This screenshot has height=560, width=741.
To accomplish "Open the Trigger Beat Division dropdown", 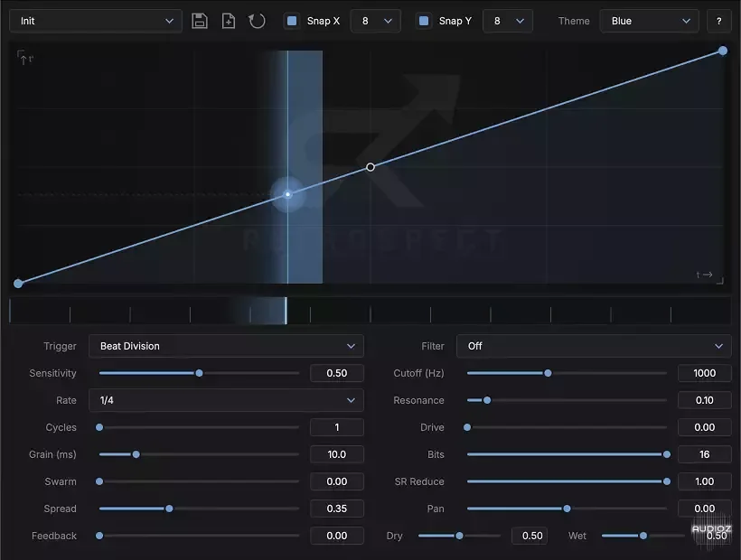I will coord(226,346).
